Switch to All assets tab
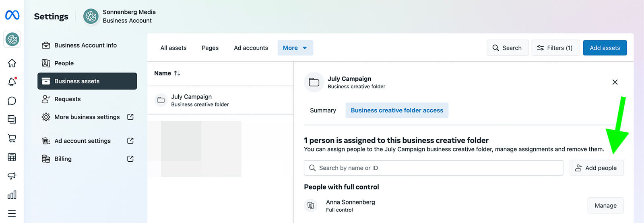The image size is (644, 223). (x=173, y=48)
